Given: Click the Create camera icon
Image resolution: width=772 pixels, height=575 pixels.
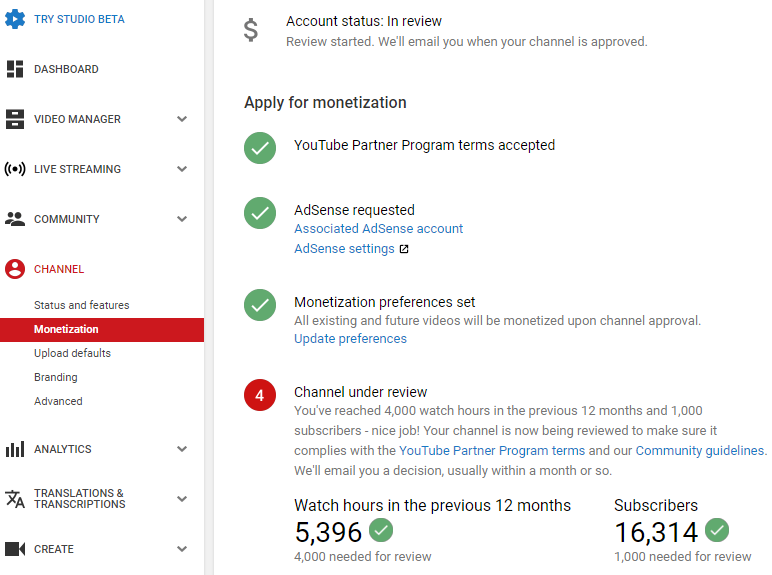Looking at the screenshot, I should click(x=15, y=549).
